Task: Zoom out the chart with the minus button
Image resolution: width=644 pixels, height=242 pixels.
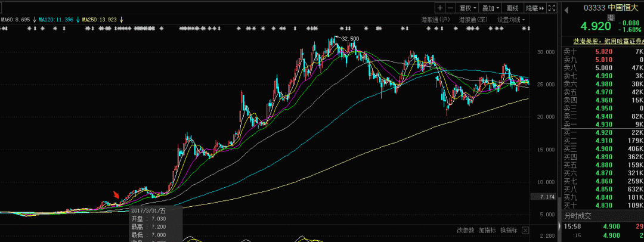Action: (451, 8)
